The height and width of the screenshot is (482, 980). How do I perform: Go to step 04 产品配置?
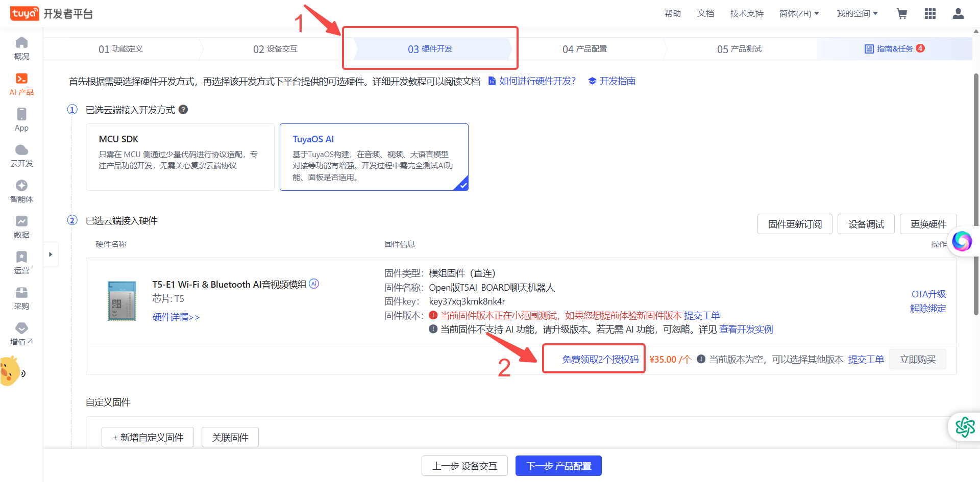pyautogui.click(x=585, y=49)
